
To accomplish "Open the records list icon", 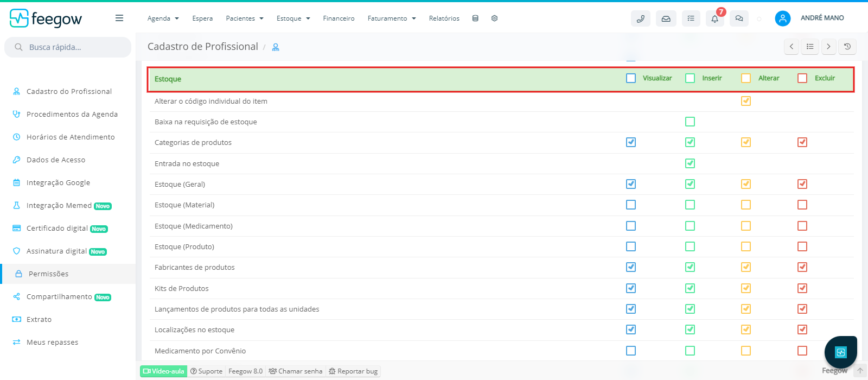I will (810, 47).
